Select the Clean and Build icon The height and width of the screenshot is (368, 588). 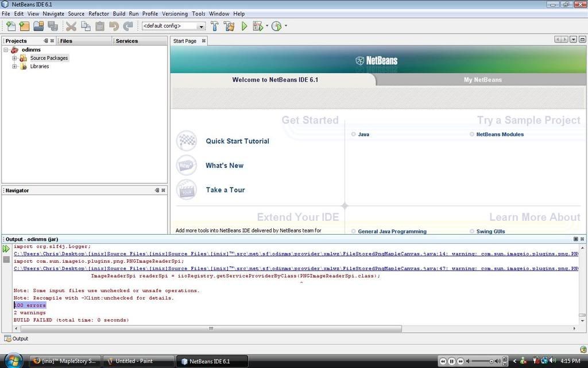point(229,25)
